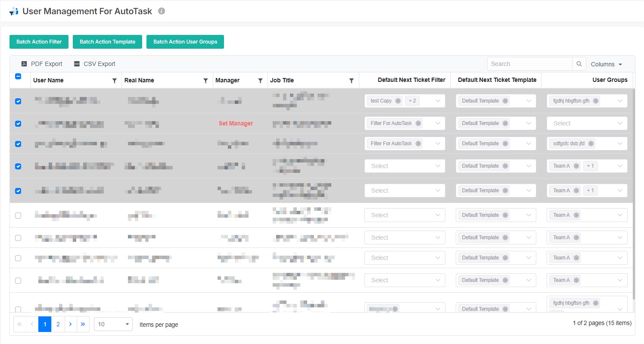Open the items per page dropdown

[x=113, y=324]
